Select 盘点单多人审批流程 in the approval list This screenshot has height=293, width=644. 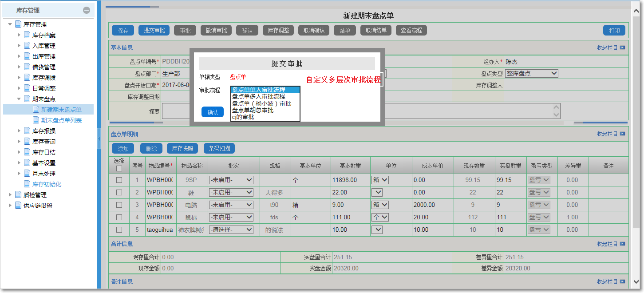[258, 95]
